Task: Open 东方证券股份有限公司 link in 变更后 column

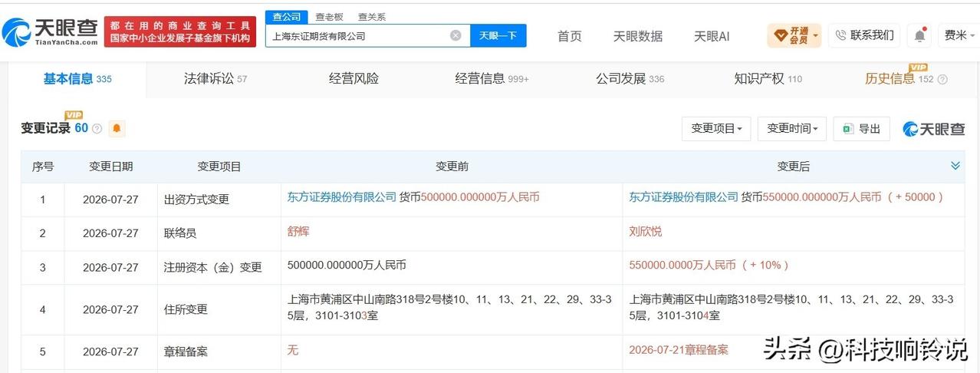Action: (684, 197)
